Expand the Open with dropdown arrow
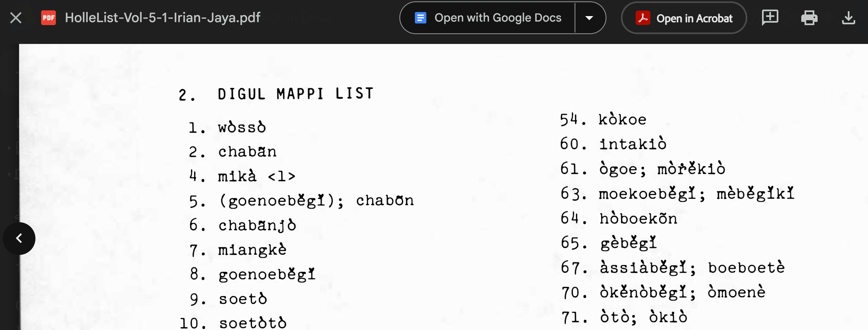 pos(589,18)
